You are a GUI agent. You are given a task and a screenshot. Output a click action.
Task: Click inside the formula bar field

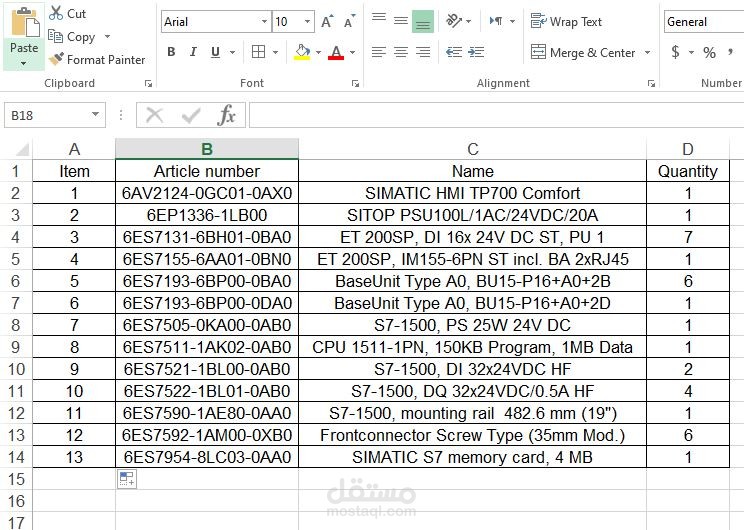496,115
